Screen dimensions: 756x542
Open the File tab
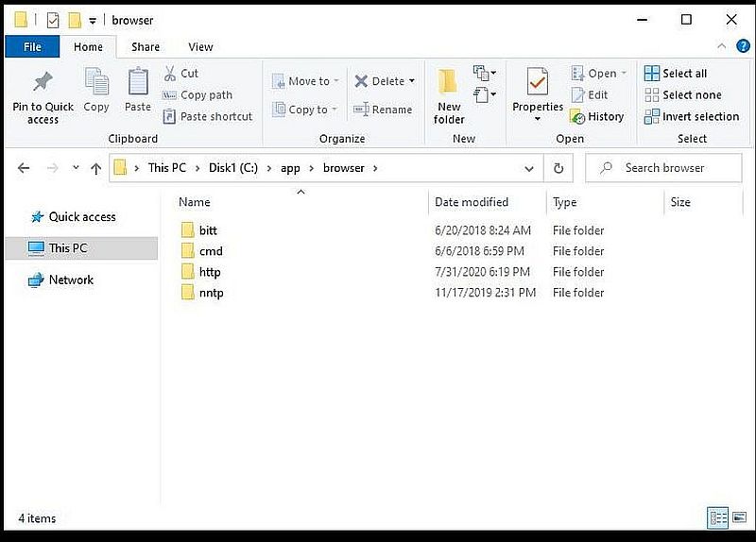click(x=32, y=46)
